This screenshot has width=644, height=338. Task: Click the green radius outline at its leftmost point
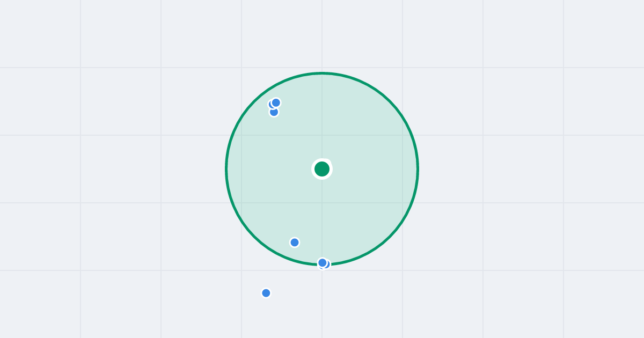coord(226,169)
